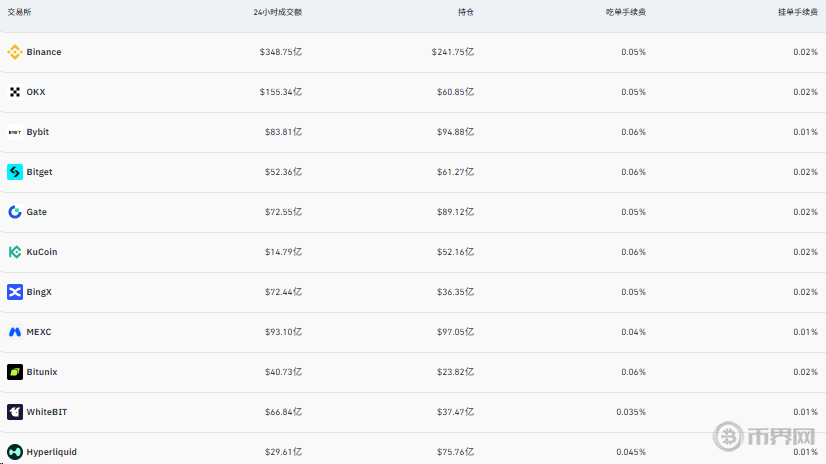Select MEXC open interest $97.05亿
This screenshot has width=826, height=464.
pos(455,332)
